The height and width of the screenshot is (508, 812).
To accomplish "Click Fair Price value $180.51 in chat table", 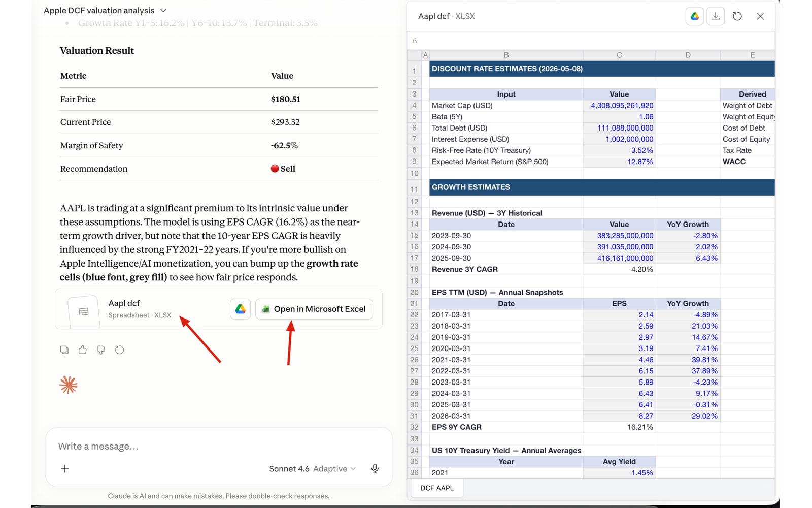I will [x=286, y=99].
